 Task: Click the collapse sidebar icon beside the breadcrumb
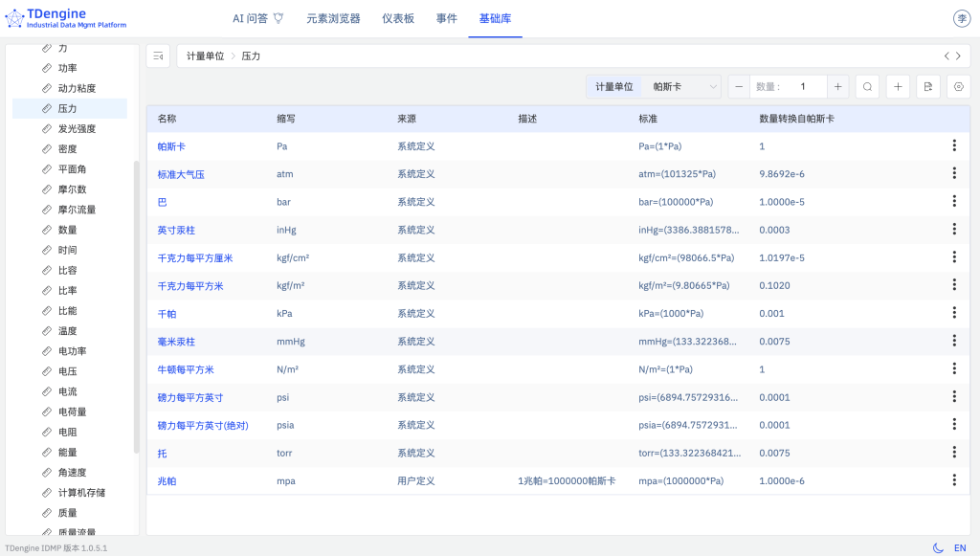(x=158, y=56)
